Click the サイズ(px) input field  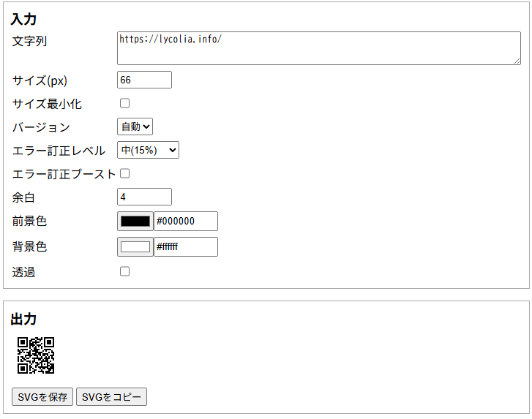pyautogui.click(x=144, y=80)
